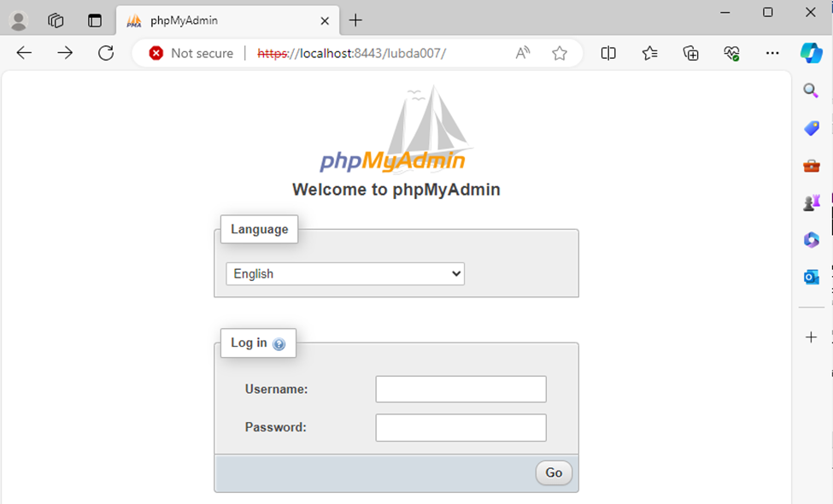Click the 'Password:' label
833x504 pixels.
[x=276, y=427]
